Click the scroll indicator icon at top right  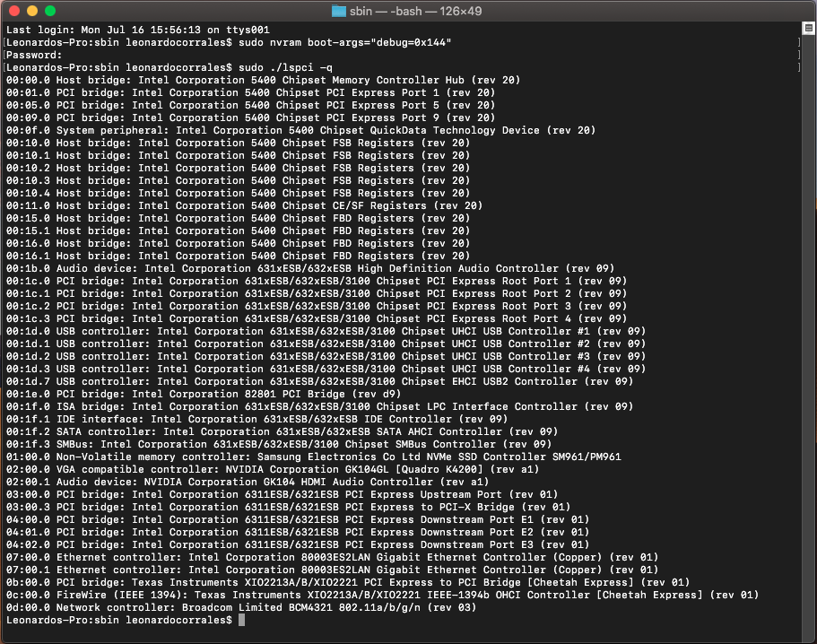pos(809,28)
